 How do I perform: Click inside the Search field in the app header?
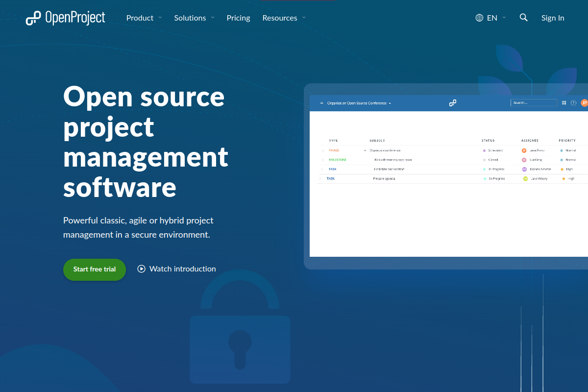coord(533,103)
